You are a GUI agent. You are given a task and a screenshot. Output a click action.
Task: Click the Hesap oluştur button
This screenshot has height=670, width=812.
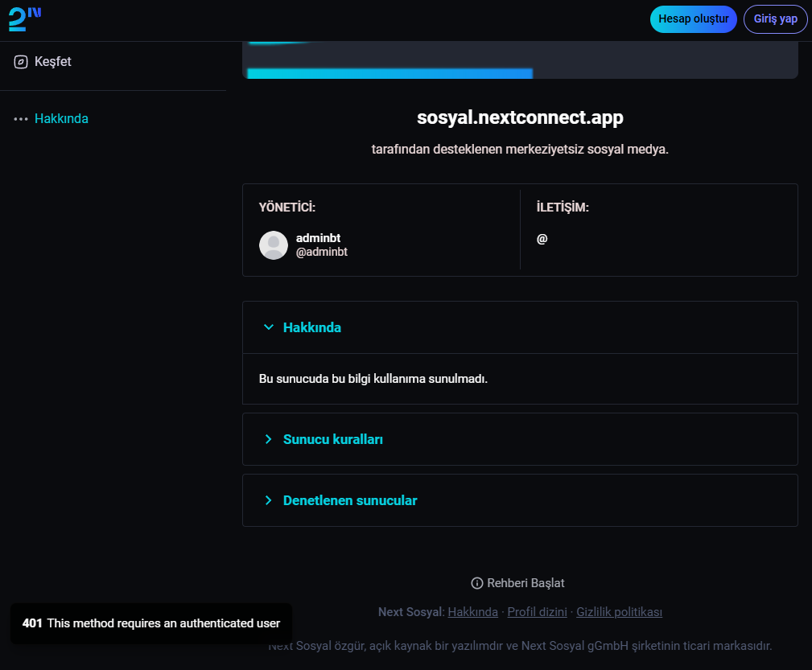[694, 19]
